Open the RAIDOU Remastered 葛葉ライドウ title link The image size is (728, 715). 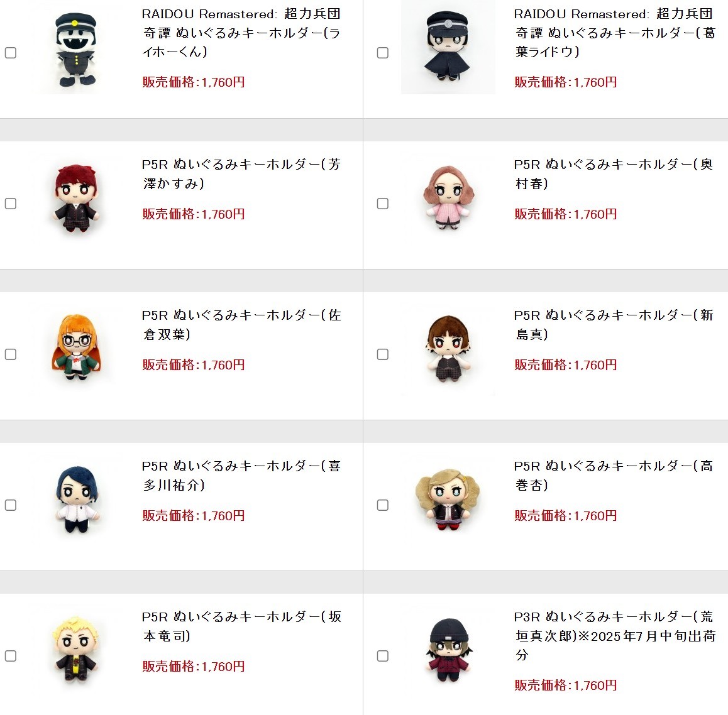[x=614, y=33]
